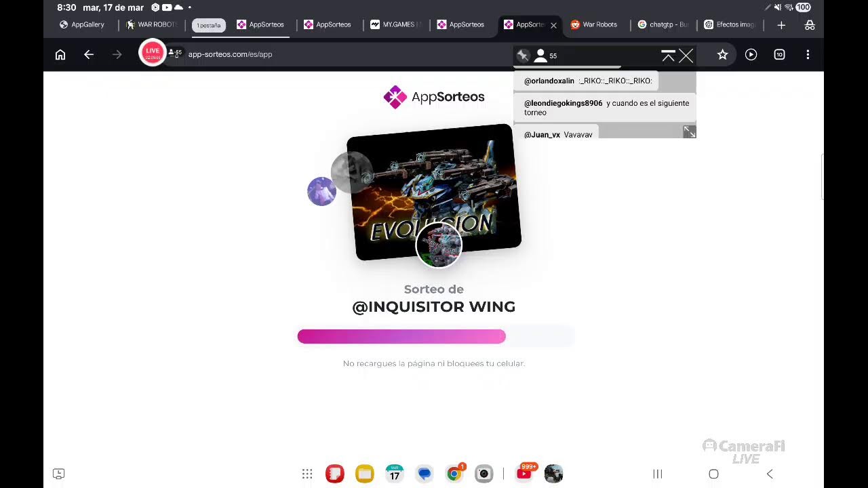868x488 pixels.
Task: Click chat message from @Juan_vx
Action: click(557, 132)
